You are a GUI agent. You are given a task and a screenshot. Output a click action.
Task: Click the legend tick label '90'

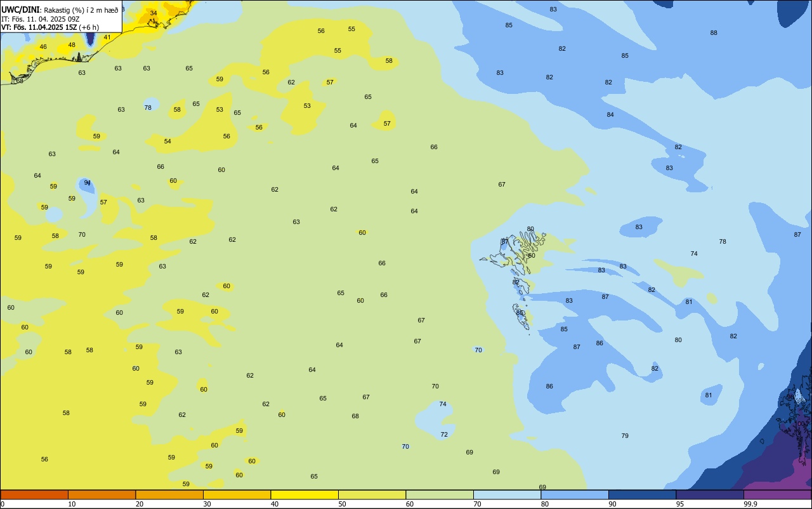pyautogui.click(x=612, y=504)
